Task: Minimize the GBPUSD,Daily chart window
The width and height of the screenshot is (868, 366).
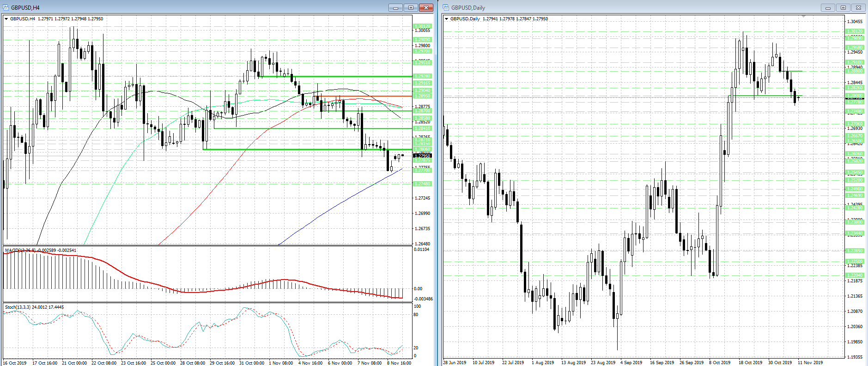Action: [828, 7]
